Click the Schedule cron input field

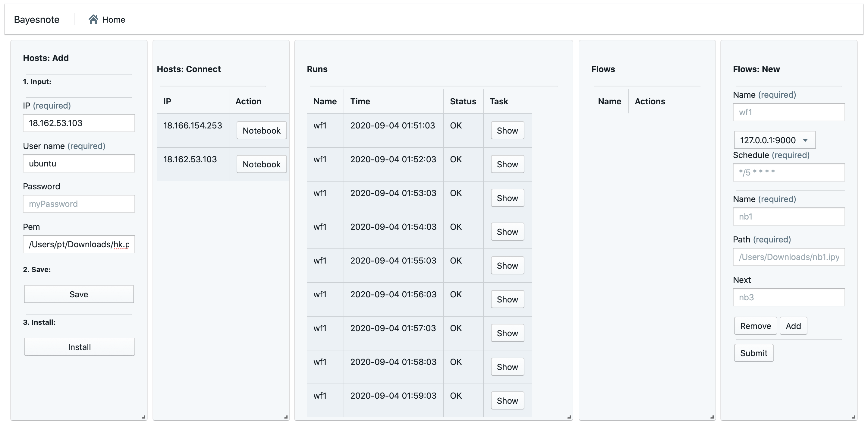pos(788,173)
